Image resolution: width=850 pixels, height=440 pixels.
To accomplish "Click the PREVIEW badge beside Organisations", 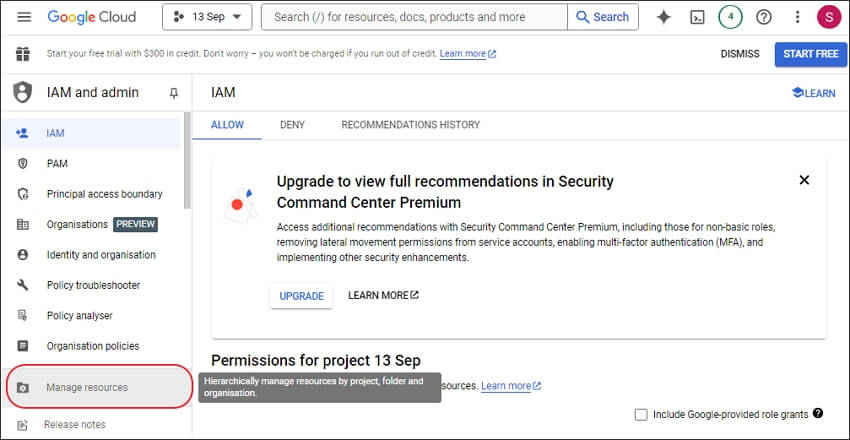I will click(x=136, y=224).
